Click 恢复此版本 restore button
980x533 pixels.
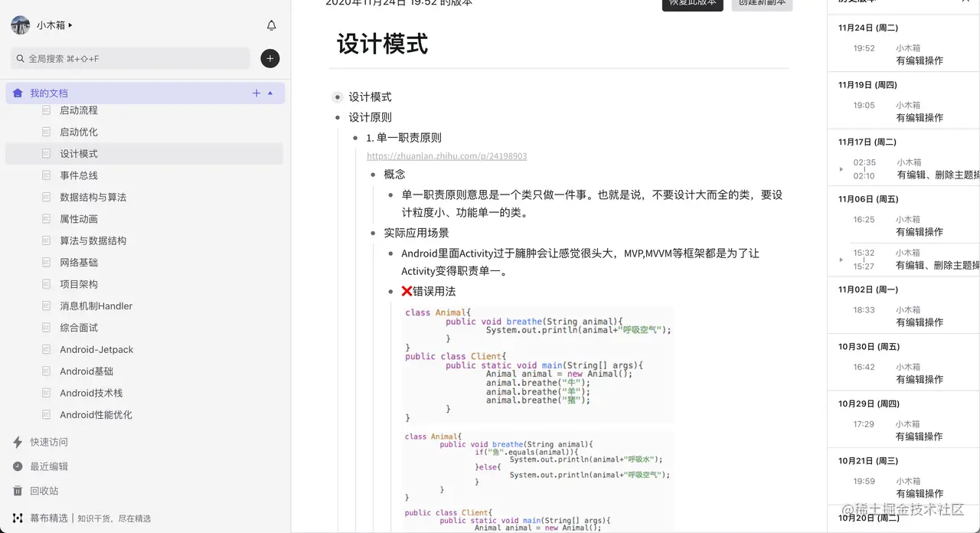pyautogui.click(x=693, y=3)
